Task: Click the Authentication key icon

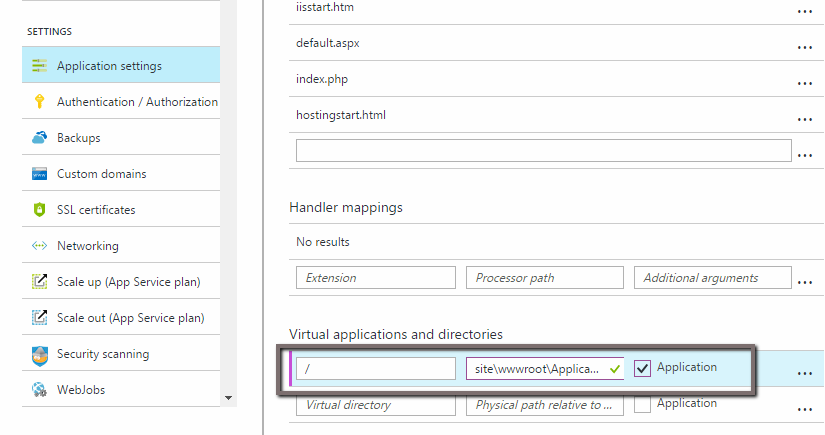Action: pyautogui.click(x=40, y=102)
